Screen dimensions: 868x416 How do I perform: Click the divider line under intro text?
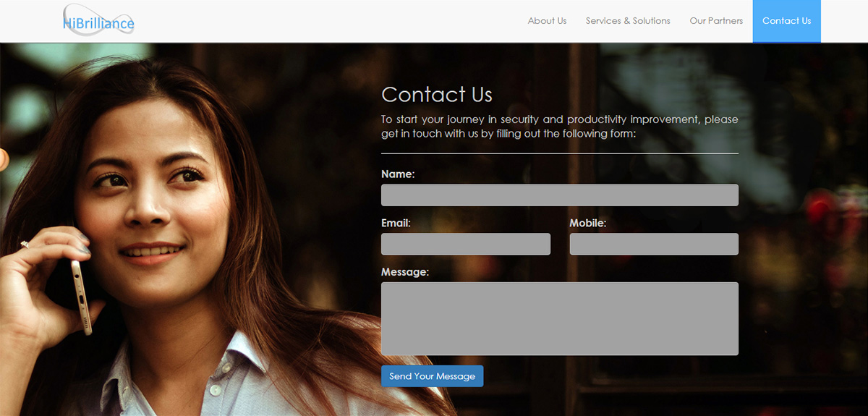560,153
